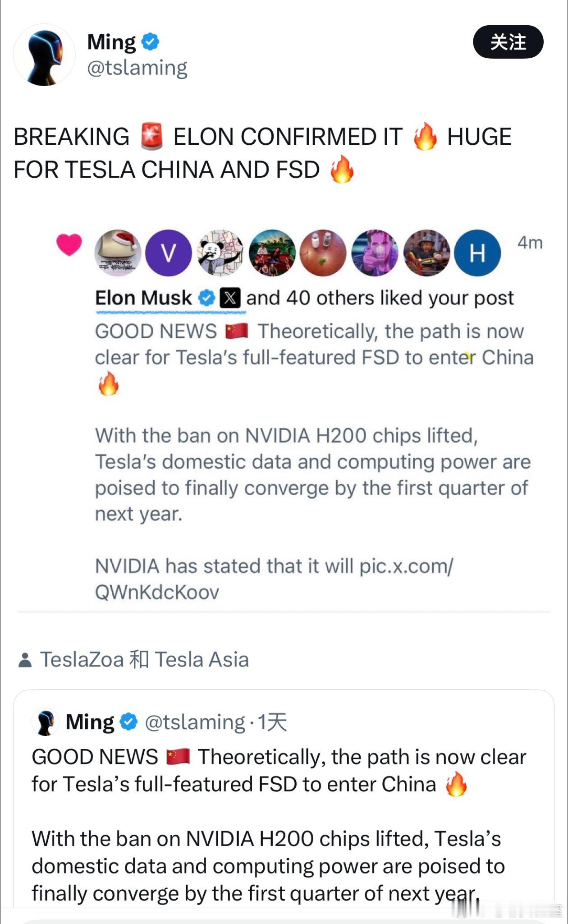Click the blue H avatar
Screen dimensions: 568x924
pyautogui.click(x=477, y=253)
